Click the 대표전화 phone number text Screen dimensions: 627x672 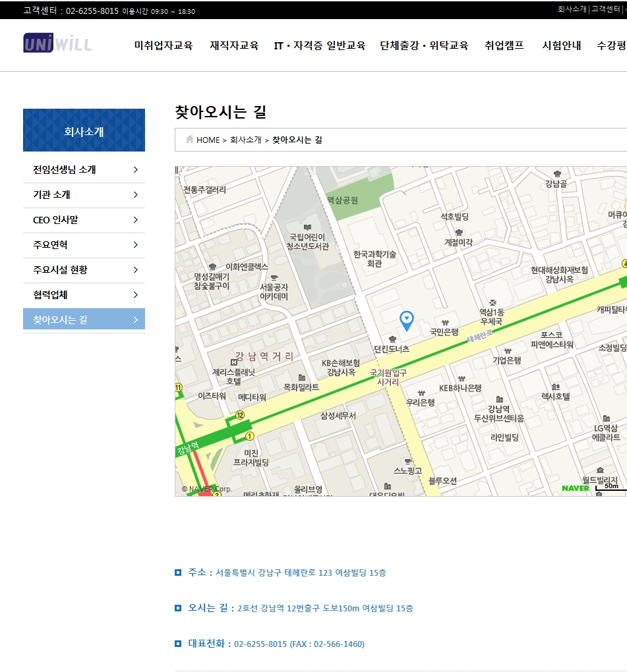pyautogui.click(x=299, y=644)
